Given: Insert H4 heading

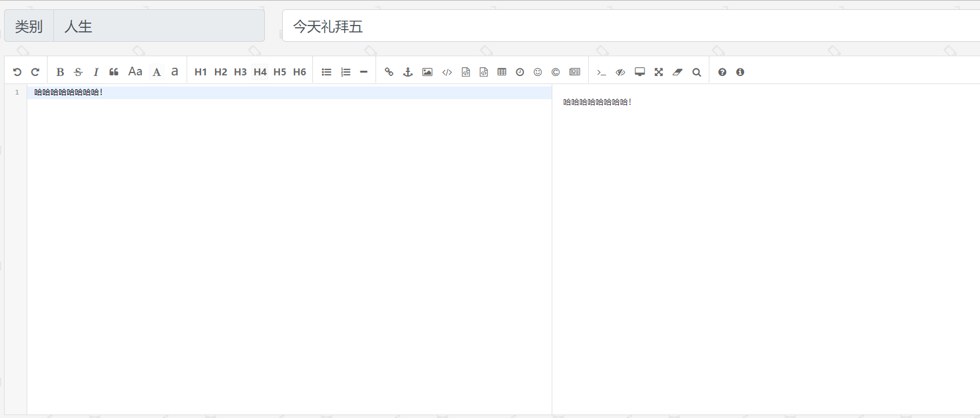Looking at the screenshot, I should point(260,72).
